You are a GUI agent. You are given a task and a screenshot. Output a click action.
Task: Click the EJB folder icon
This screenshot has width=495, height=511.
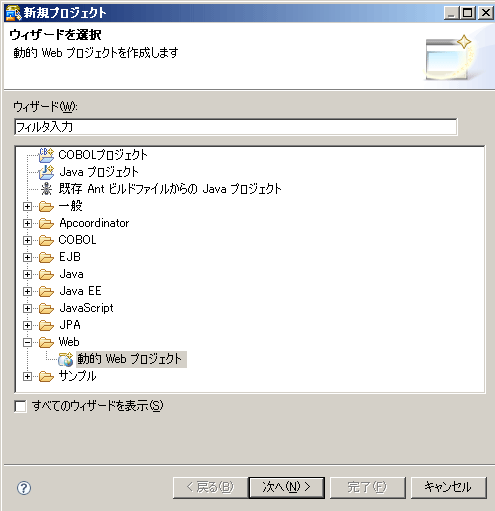click(46, 257)
